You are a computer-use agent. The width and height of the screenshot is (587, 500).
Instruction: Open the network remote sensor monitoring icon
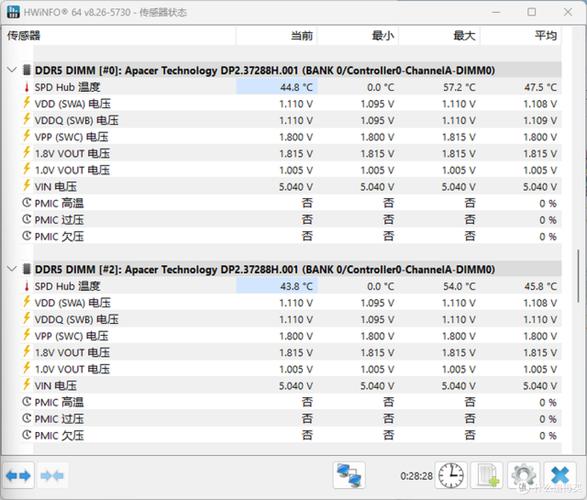click(349, 475)
